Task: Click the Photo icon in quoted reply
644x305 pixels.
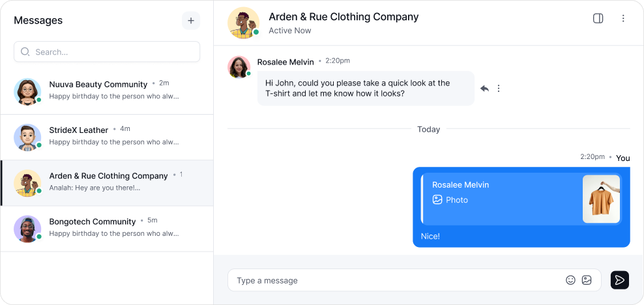Action: [437, 200]
